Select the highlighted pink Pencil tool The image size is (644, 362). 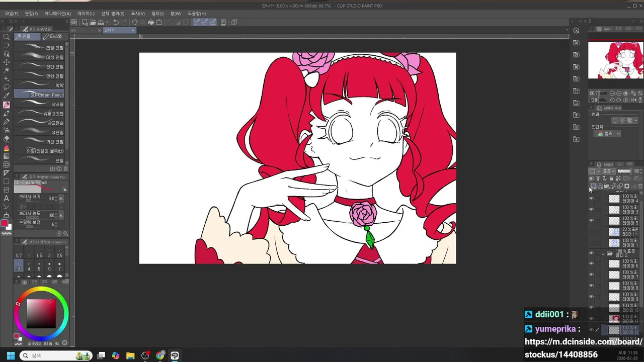(7, 105)
